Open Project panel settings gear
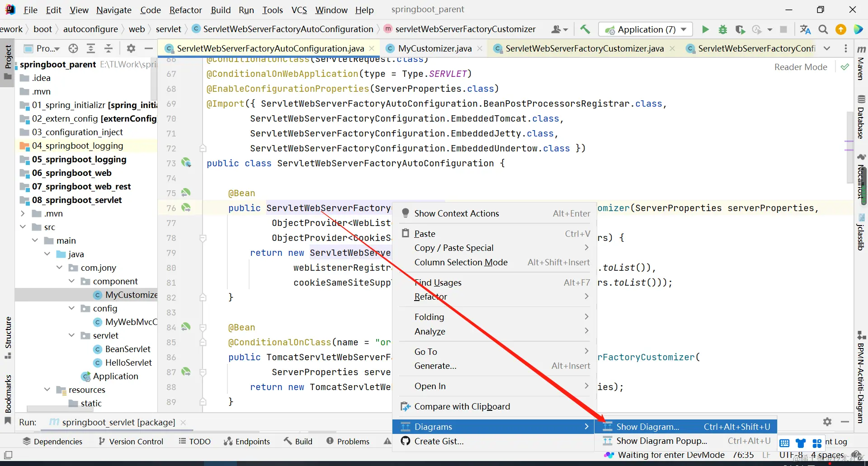Viewport: 868px width, 466px height. tap(131, 48)
